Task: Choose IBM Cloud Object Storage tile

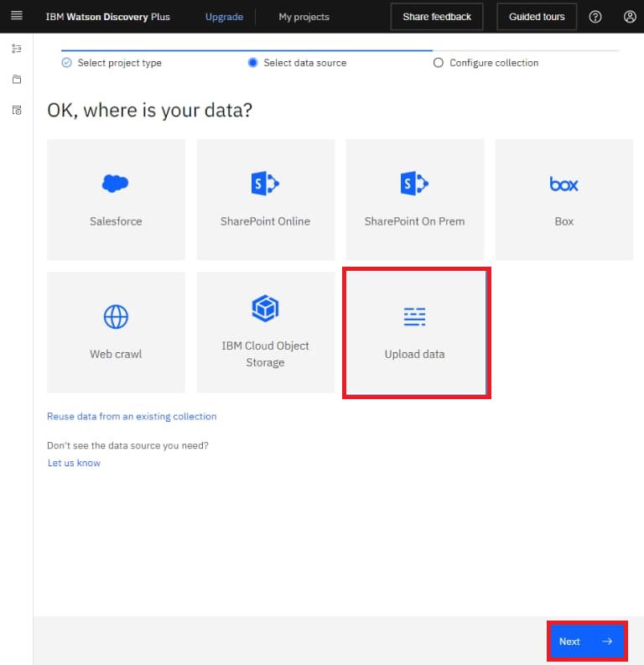Action: 265,332
